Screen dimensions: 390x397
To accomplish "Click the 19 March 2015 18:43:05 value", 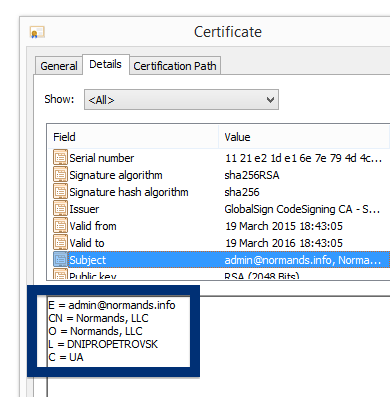I will [284, 226].
